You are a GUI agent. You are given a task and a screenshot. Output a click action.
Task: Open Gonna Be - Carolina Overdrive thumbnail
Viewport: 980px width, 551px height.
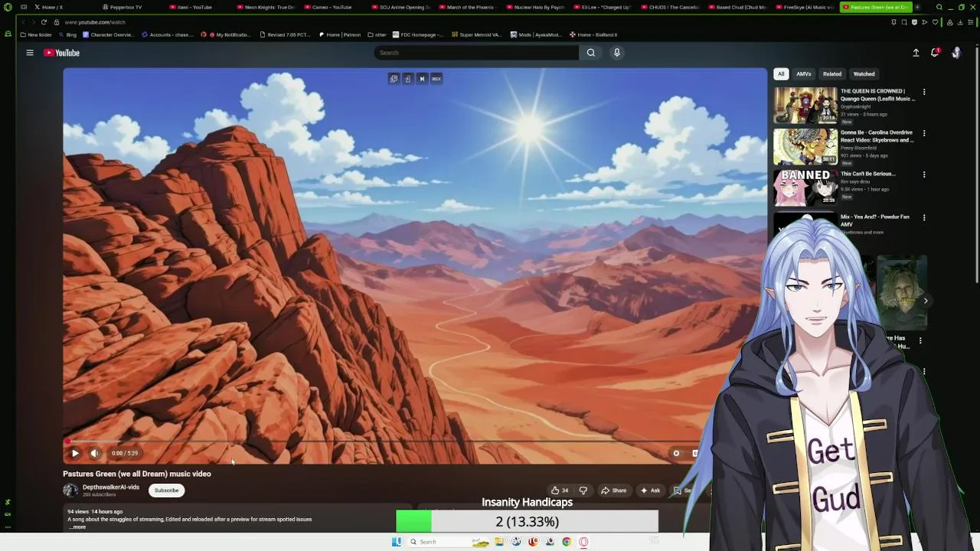pos(805,147)
